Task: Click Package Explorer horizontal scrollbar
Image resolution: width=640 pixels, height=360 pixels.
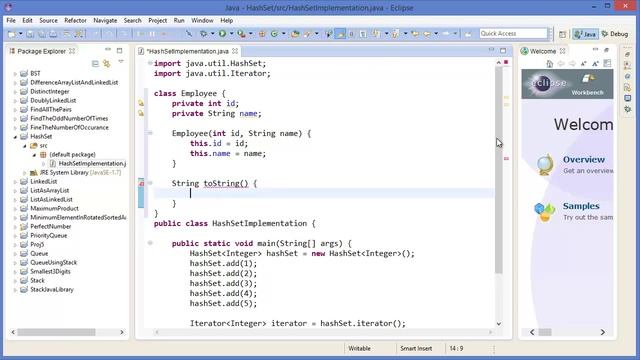Action: (56, 332)
